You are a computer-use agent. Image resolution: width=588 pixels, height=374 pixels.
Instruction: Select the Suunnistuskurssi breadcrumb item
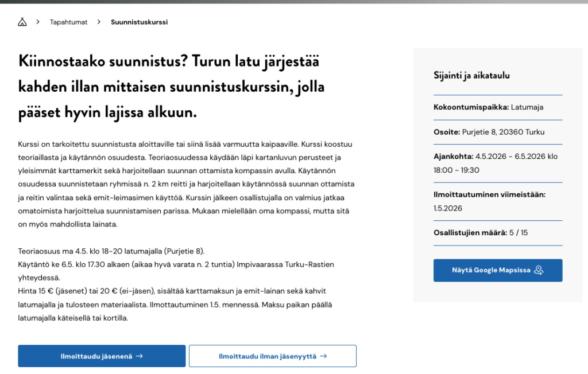pyautogui.click(x=139, y=22)
